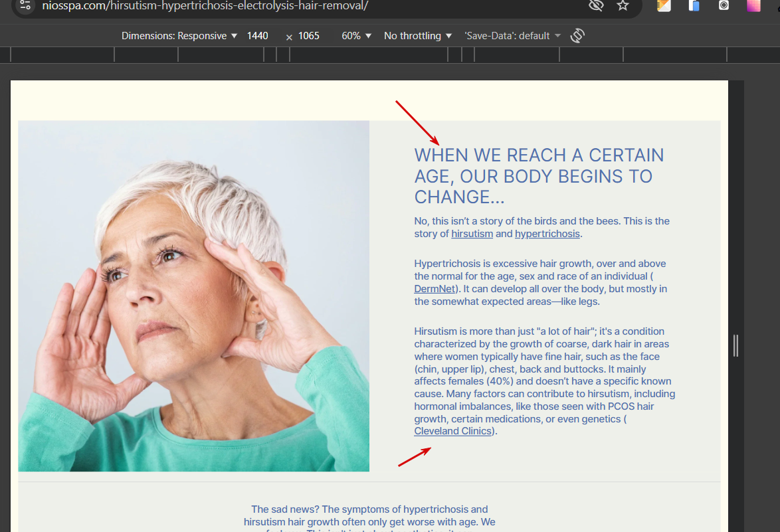Edit the viewport width field 1440
The image size is (780, 532).
tap(258, 36)
